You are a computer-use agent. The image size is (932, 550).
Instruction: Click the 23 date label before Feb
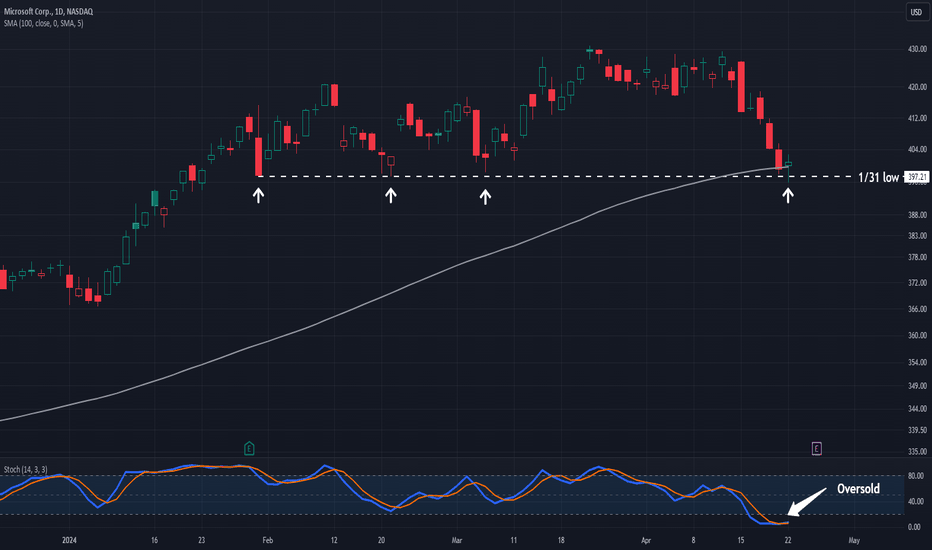(x=201, y=540)
